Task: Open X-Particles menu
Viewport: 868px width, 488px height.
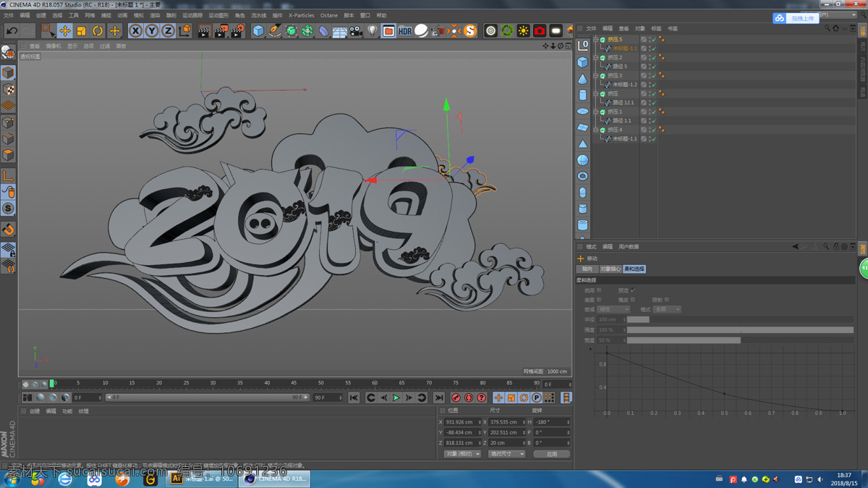Action: coord(302,15)
